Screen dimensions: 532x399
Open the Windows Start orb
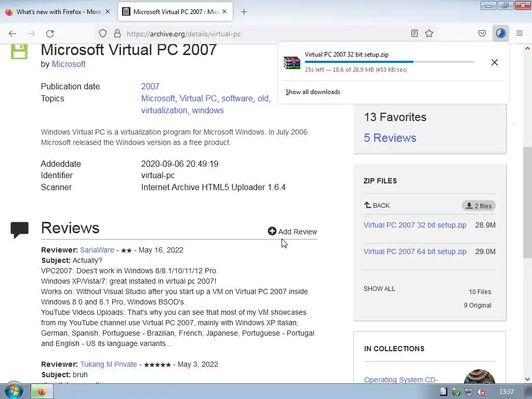pyautogui.click(x=14, y=391)
